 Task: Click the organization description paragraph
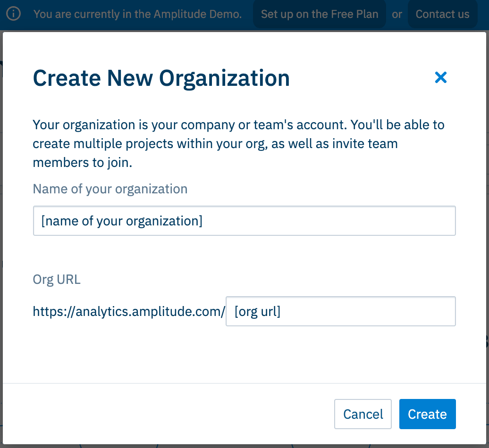click(238, 144)
